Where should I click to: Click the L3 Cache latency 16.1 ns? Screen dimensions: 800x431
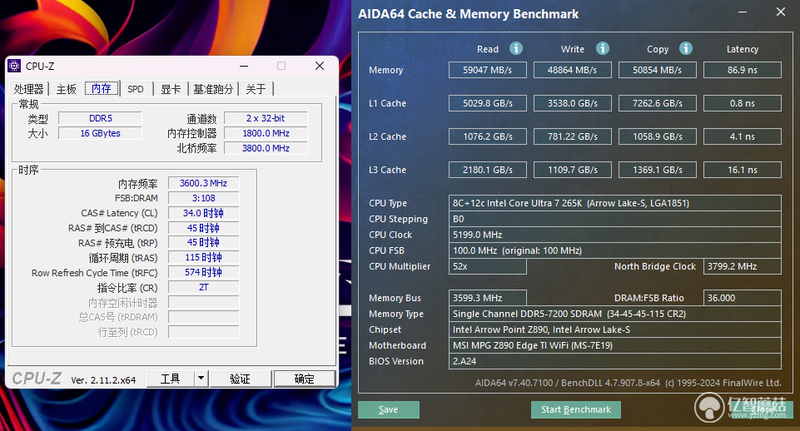point(742,170)
